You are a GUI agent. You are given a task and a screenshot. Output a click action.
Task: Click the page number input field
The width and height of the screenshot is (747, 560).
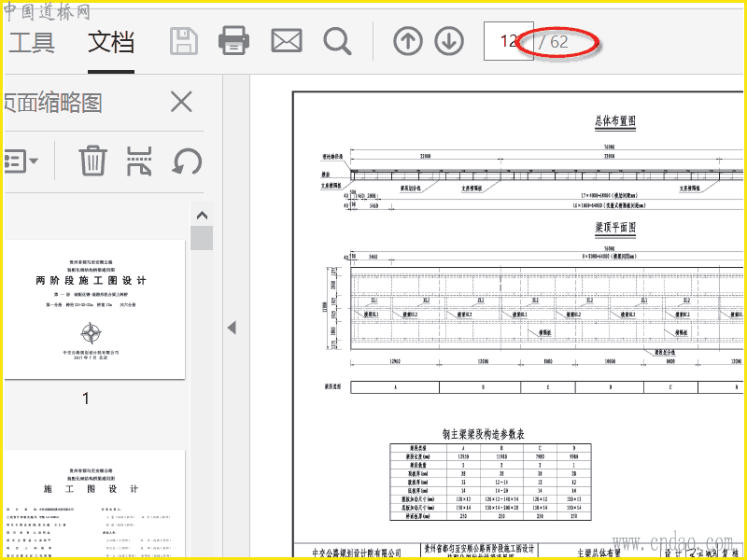pos(508,41)
